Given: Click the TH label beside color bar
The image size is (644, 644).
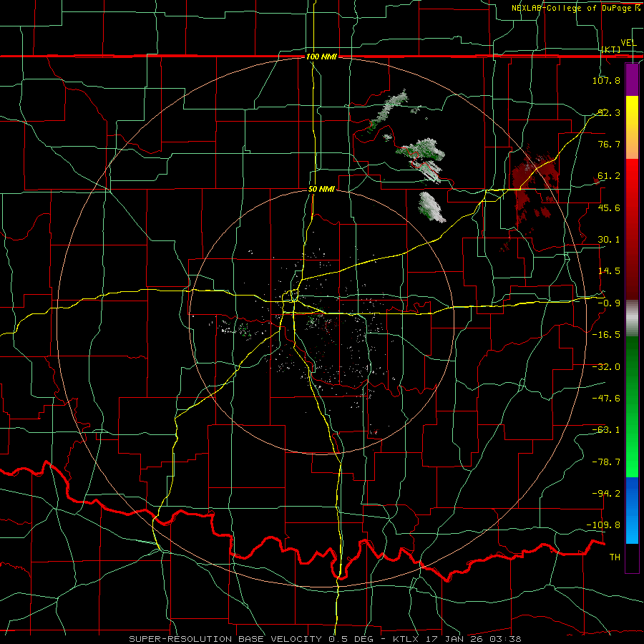Looking at the screenshot, I should (x=615, y=557).
